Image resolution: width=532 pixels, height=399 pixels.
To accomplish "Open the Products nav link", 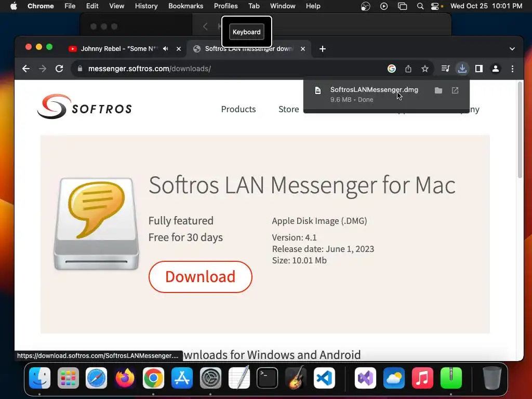I will 238,109.
